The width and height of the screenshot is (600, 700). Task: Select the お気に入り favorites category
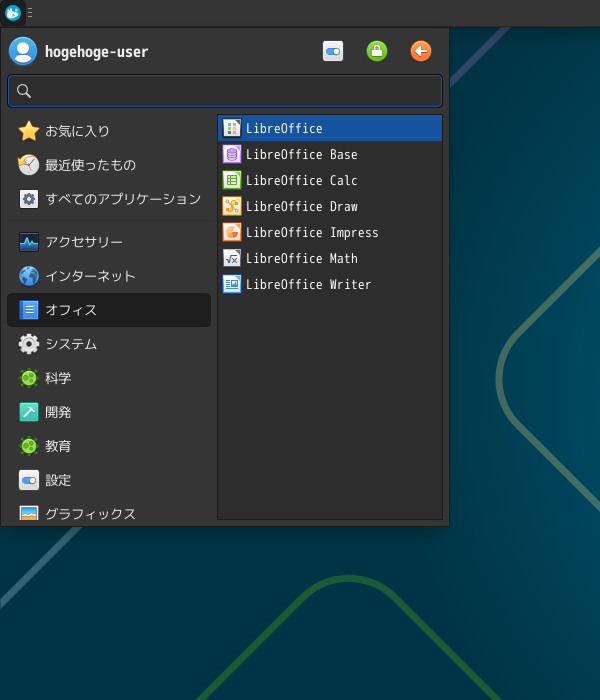(x=77, y=131)
